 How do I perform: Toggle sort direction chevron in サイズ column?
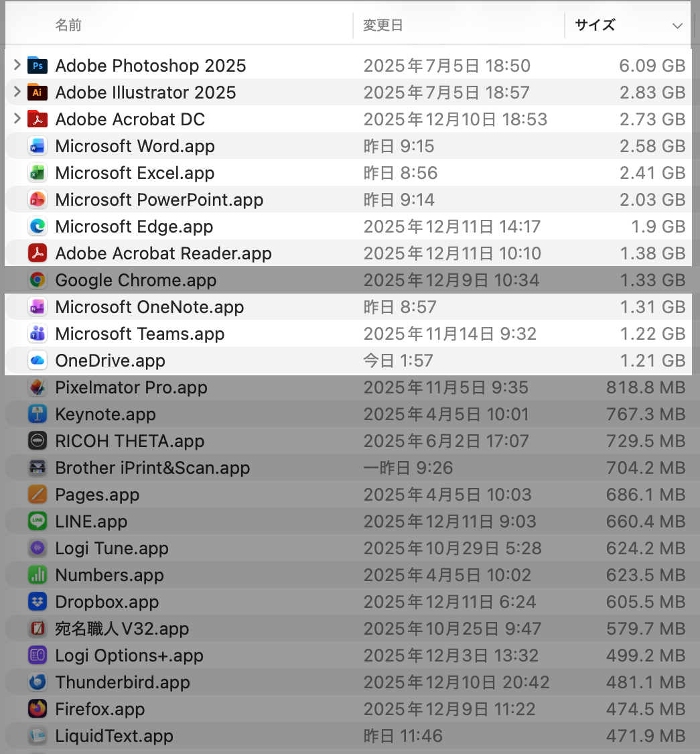click(x=677, y=25)
